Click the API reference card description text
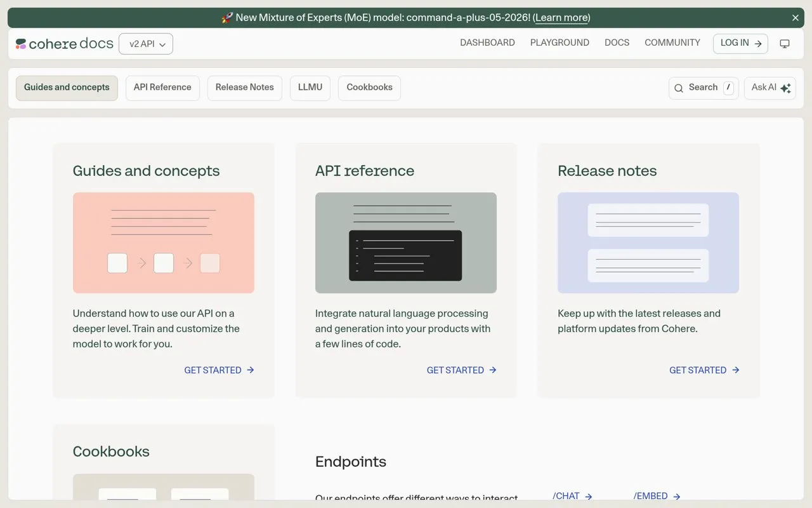812x508 pixels. tap(403, 329)
